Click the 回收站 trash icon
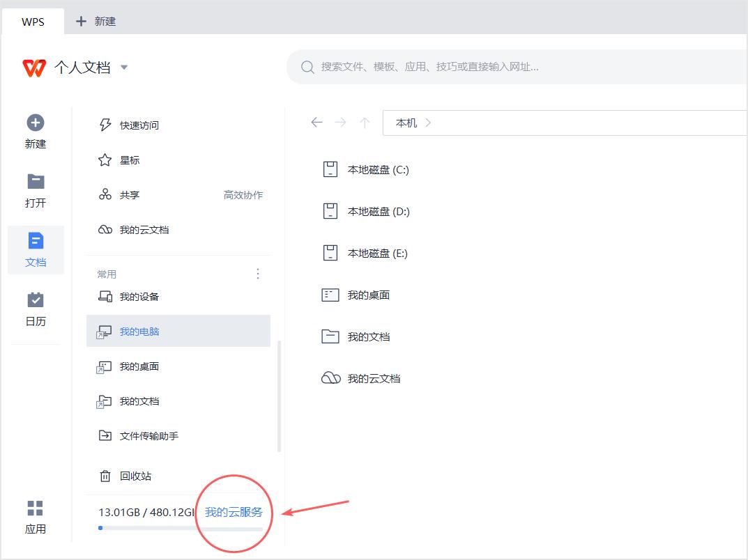748x560 pixels. [x=105, y=476]
